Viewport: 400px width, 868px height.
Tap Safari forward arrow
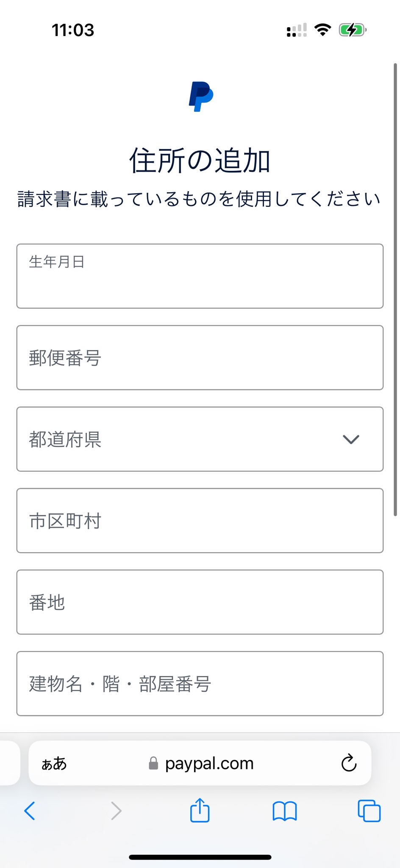point(116,811)
